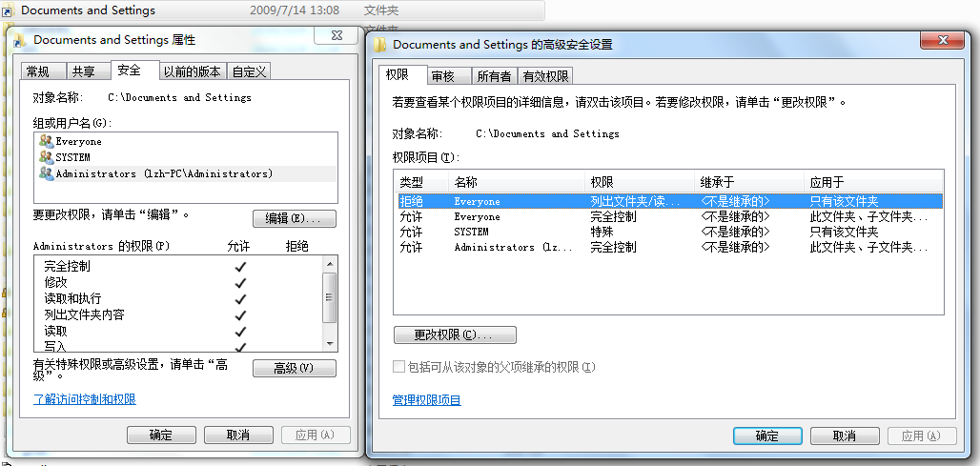Click the 编辑 button
Screen dimensions: 980x466
click(x=294, y=218)
